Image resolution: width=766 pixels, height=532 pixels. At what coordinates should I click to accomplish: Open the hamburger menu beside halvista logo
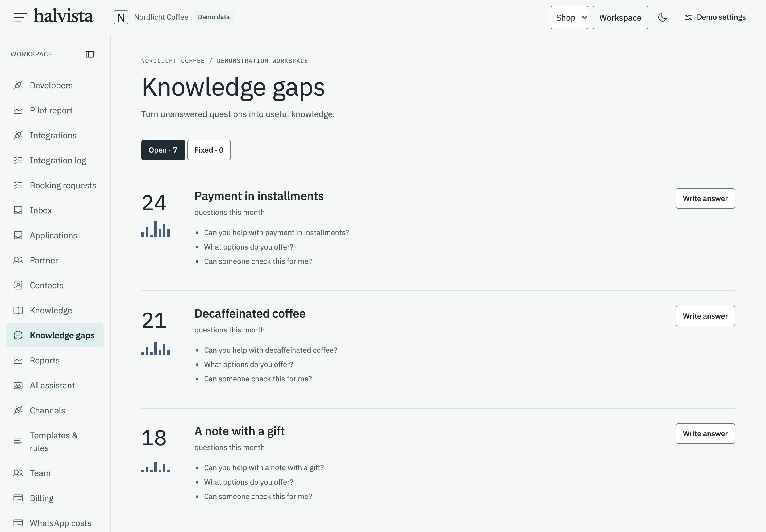[x=20, y=17]
